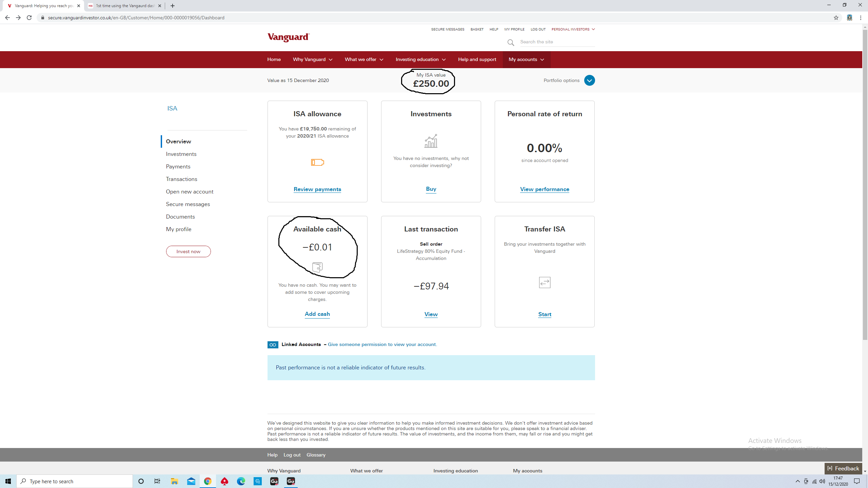
Task: Select Investments in the ISA sidebar
Action: coord(181,154)
